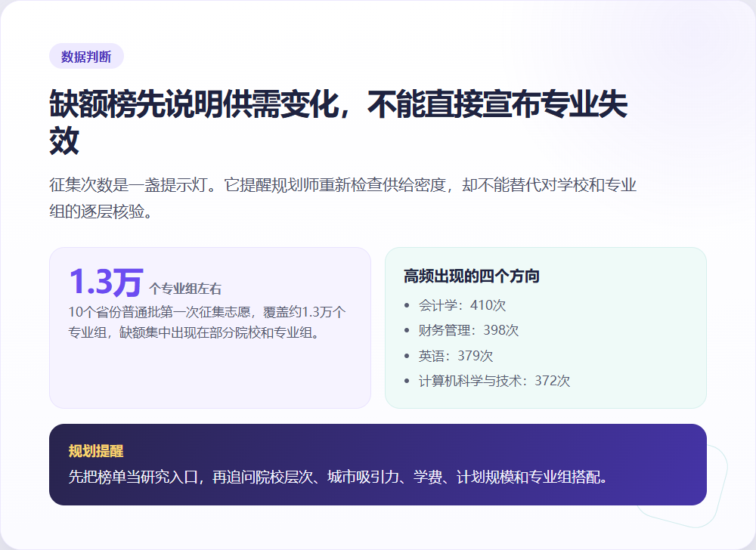
Task: Click the paragraph starting 10个省份普通批第一次征集志愿
Action: (207, 322)
